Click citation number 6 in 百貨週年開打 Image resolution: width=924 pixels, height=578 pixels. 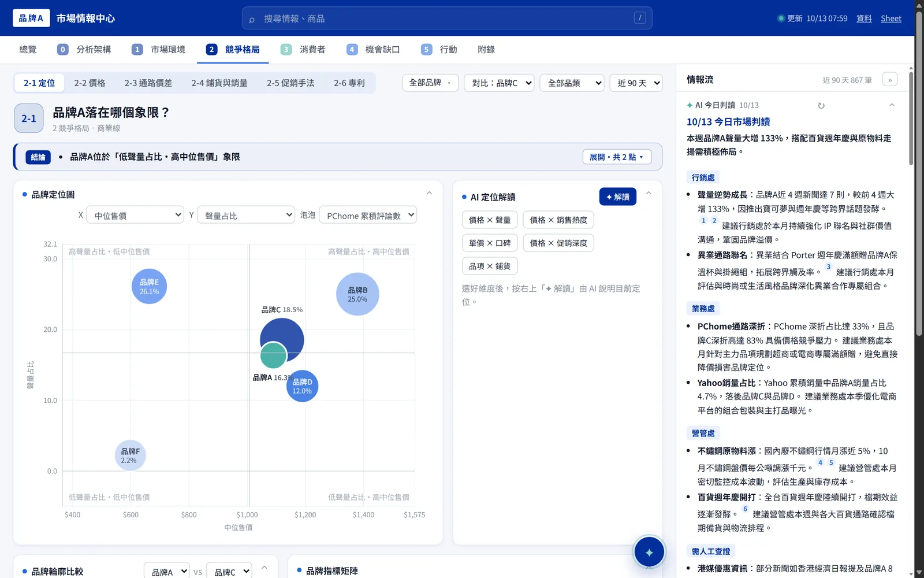(x=745, y=509)
